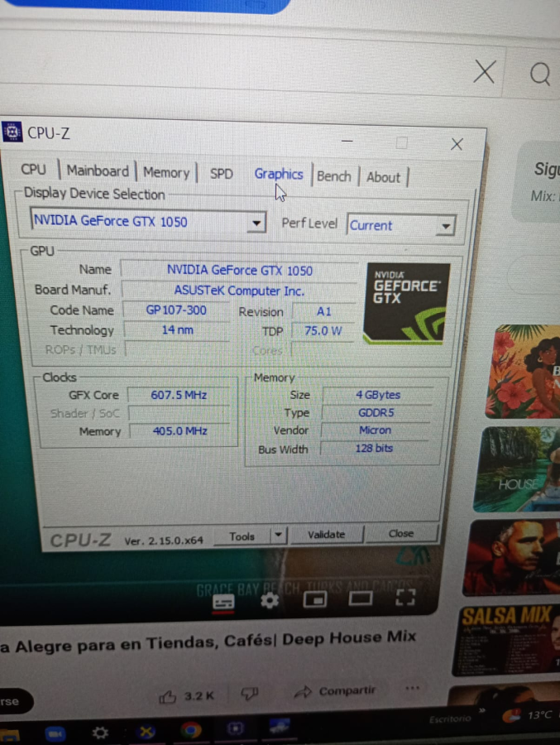Switch to the Mainboard tab

(x=98, y=171)
